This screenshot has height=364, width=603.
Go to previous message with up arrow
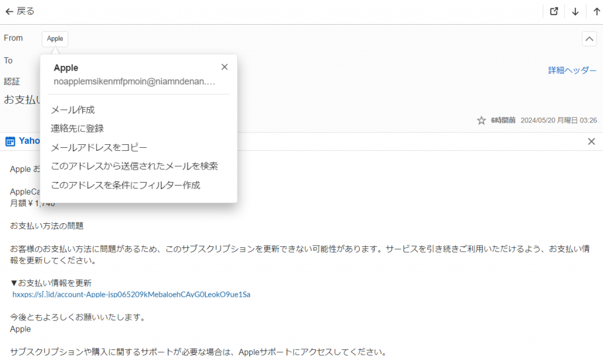click(597, 11)
